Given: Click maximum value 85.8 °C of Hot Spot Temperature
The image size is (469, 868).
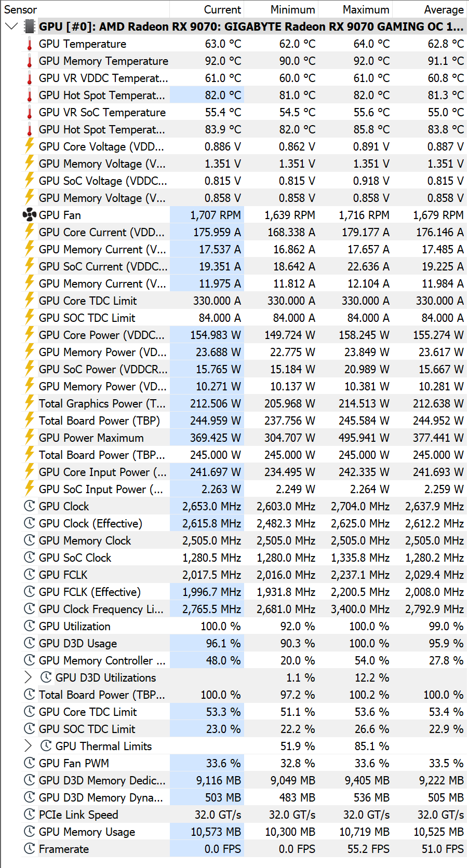Looking at the screenshot, I should pyautogui.click(x=371, y=130).
